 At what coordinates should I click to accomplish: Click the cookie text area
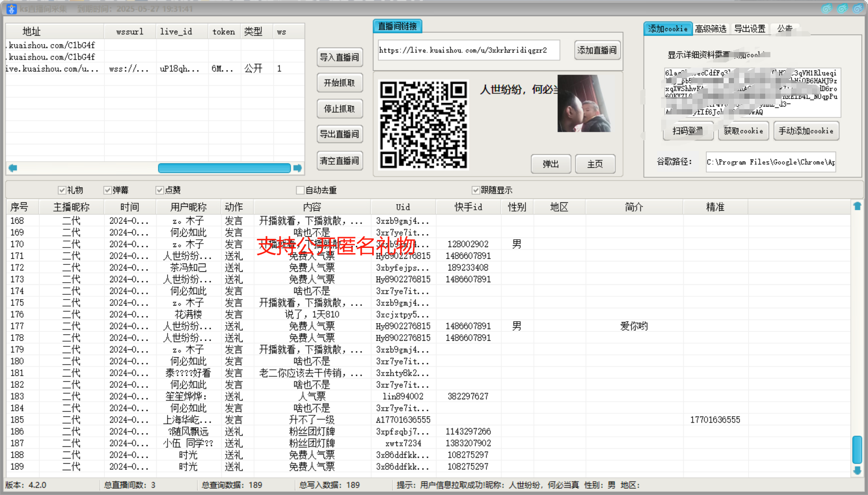coord(752,92)
